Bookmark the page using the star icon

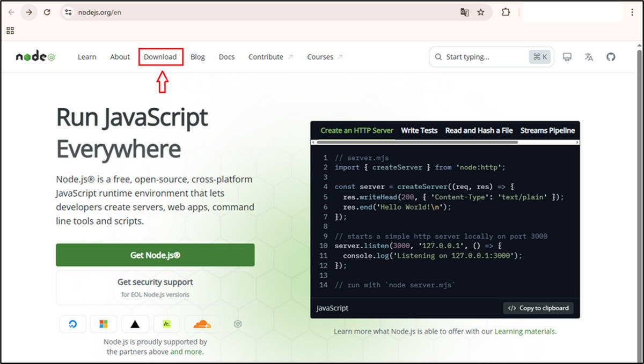pyautogui.click(x=481, y=12)
